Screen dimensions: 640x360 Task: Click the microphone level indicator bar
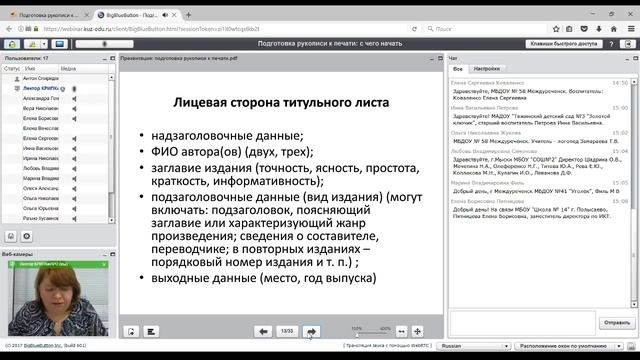click(x=104, y=44)
